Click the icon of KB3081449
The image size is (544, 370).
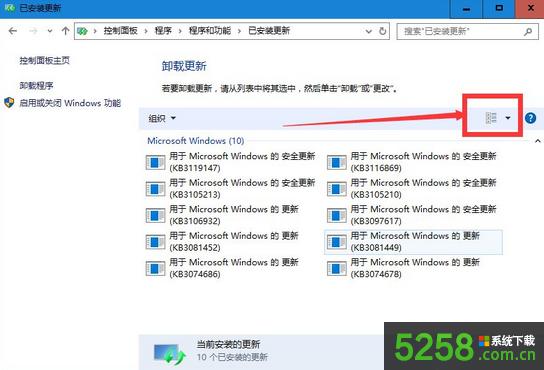337,242
